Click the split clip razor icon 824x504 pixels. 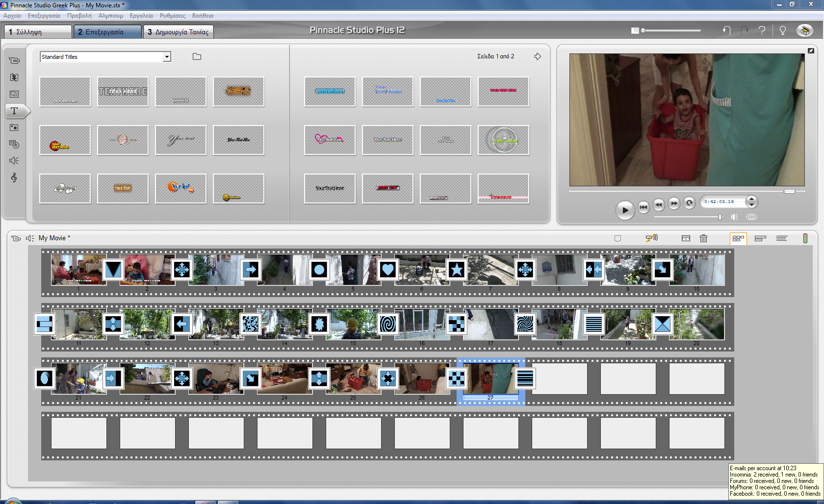click(x=686, y=238)
